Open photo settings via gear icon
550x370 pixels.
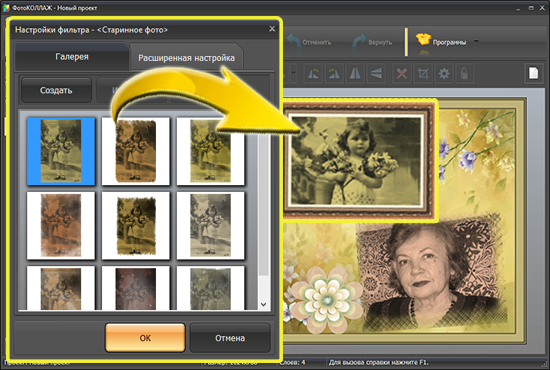tap(444, 74)
